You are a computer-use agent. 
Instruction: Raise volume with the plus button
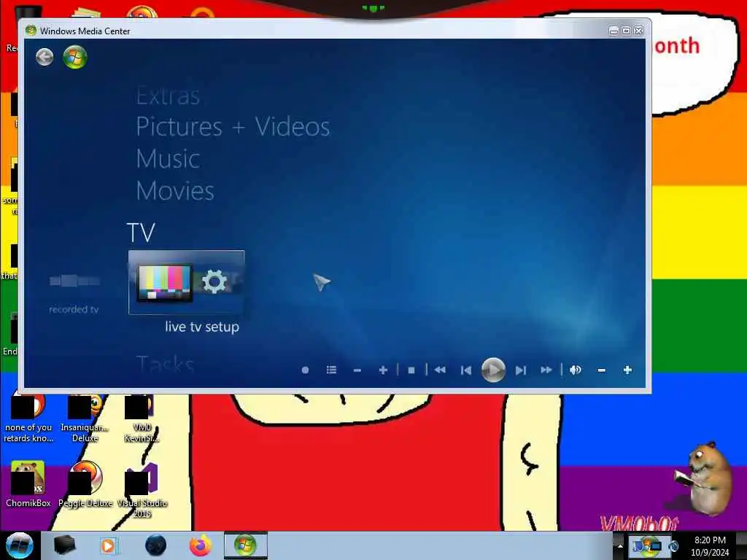tap(627, 370)
